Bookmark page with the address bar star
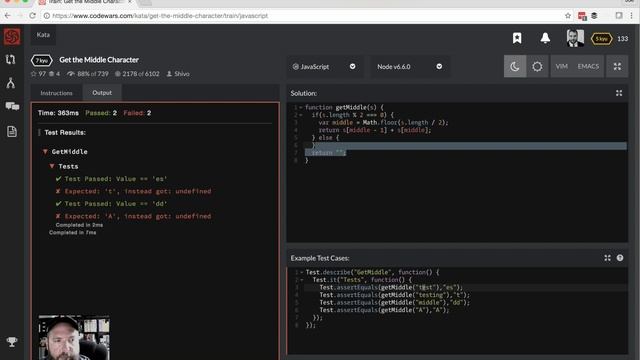 point(568,16)
